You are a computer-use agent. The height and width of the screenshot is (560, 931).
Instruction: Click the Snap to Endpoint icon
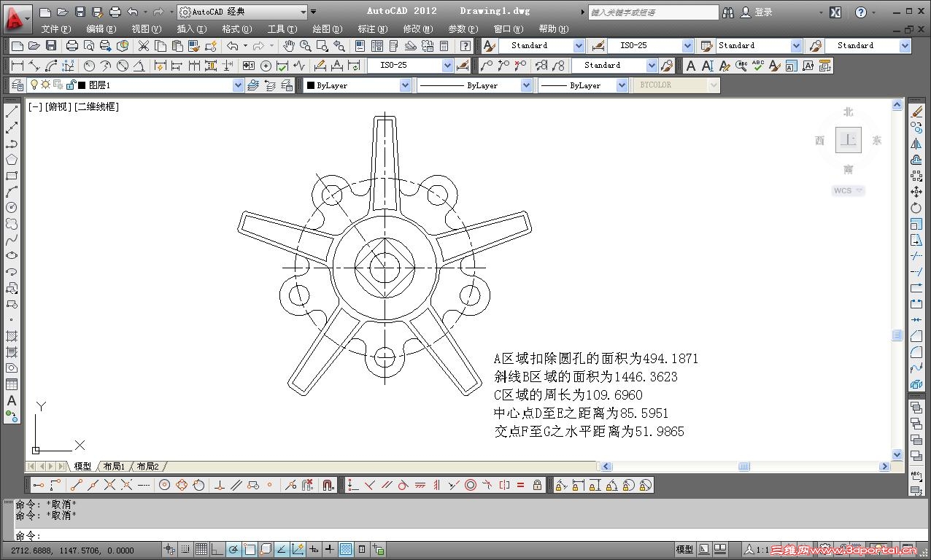pos(76,485)
